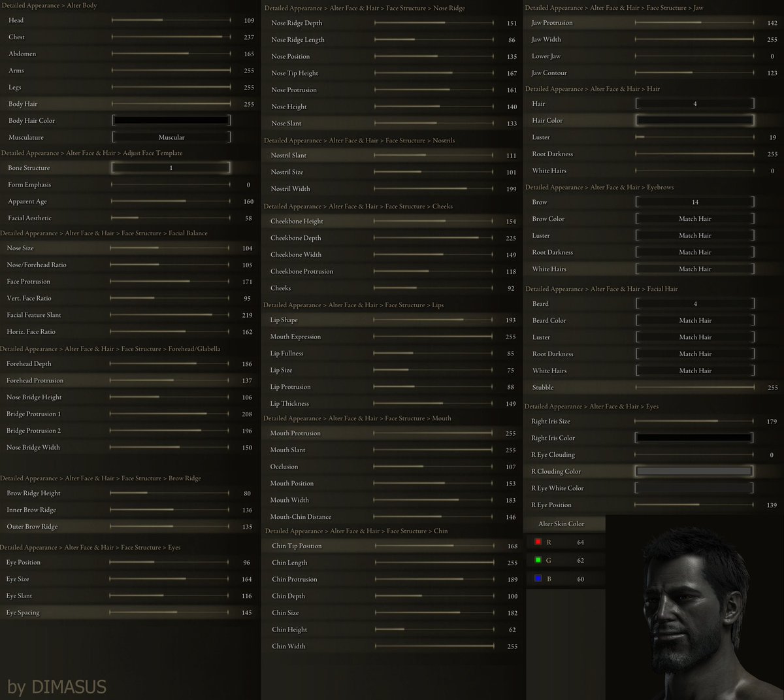Click the Alter Skin Color label
Screen dimensions: 784x700
pyautogui.click(x=561, y=524)
